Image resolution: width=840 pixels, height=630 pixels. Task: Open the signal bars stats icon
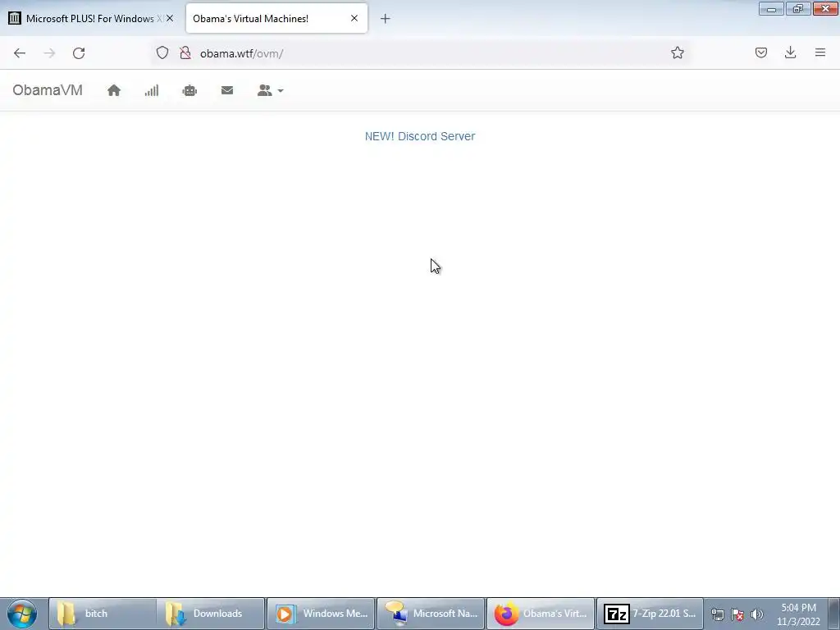point(152,90)
